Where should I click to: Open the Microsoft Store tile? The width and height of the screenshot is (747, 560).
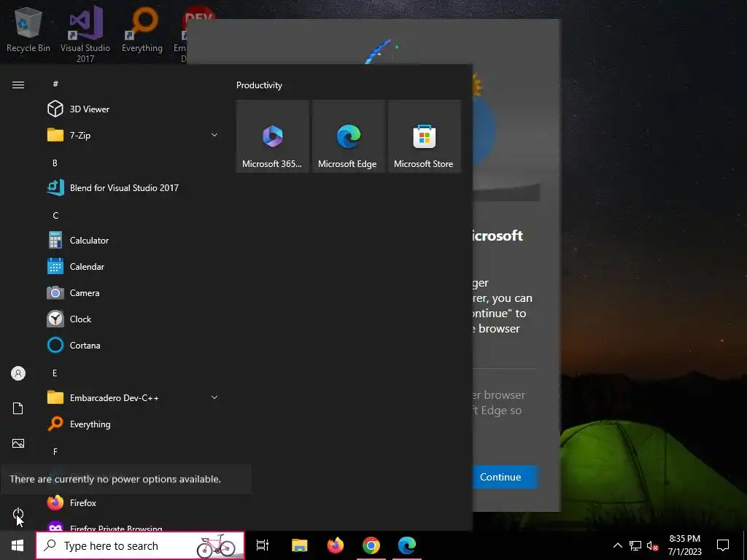pos(425,136)
